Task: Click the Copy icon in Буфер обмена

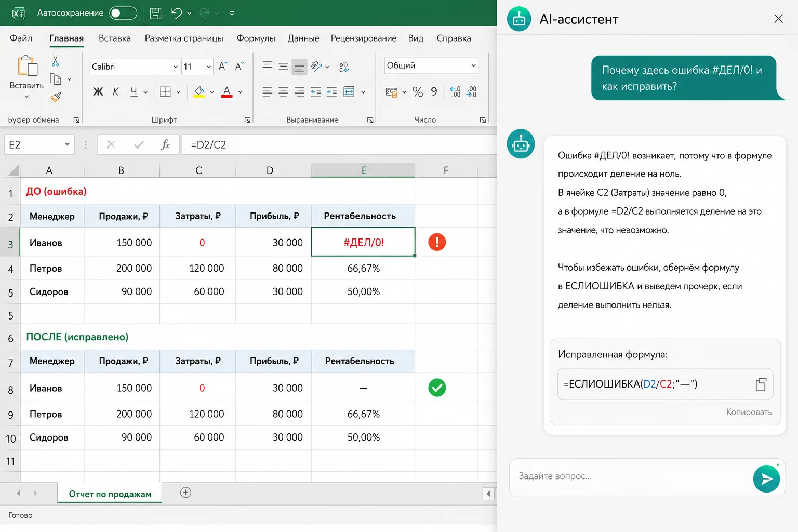Action: click(56, 79)
